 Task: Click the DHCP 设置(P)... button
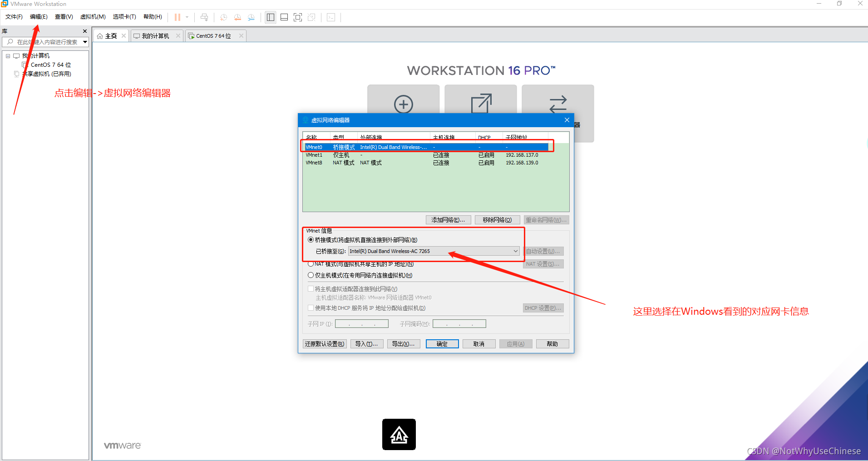pos(543,308)
